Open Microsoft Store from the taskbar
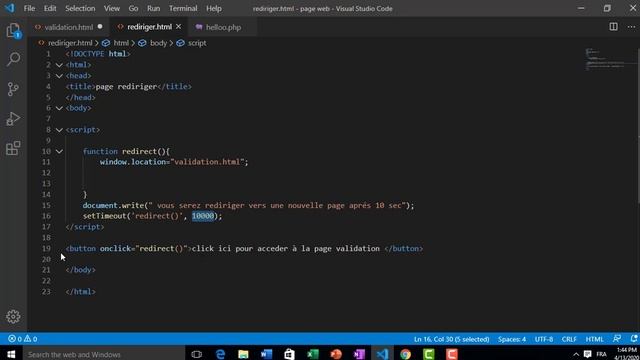The width and height of the screenshot is (640, 360). pyautogui.click(x=289, y=354)
